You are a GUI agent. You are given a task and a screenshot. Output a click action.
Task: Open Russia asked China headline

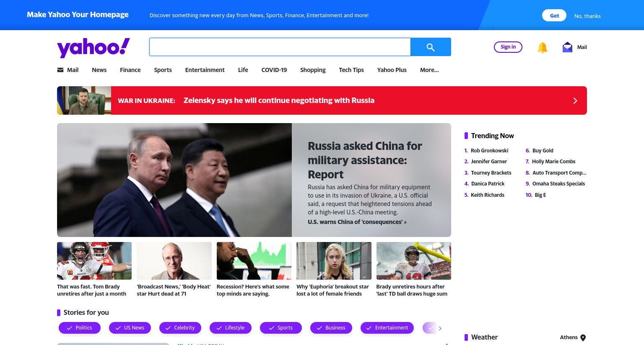365,160
